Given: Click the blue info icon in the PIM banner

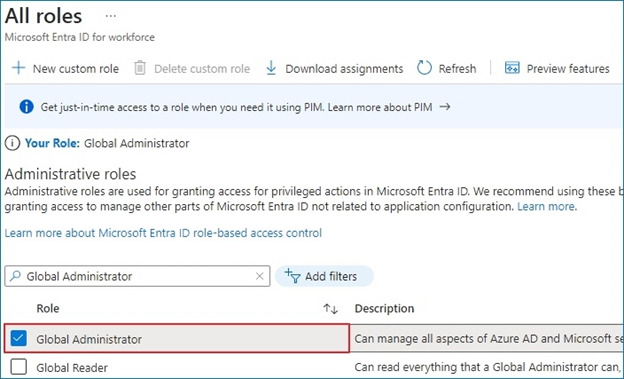Looking at the screenshot, I should click(26, 107).
